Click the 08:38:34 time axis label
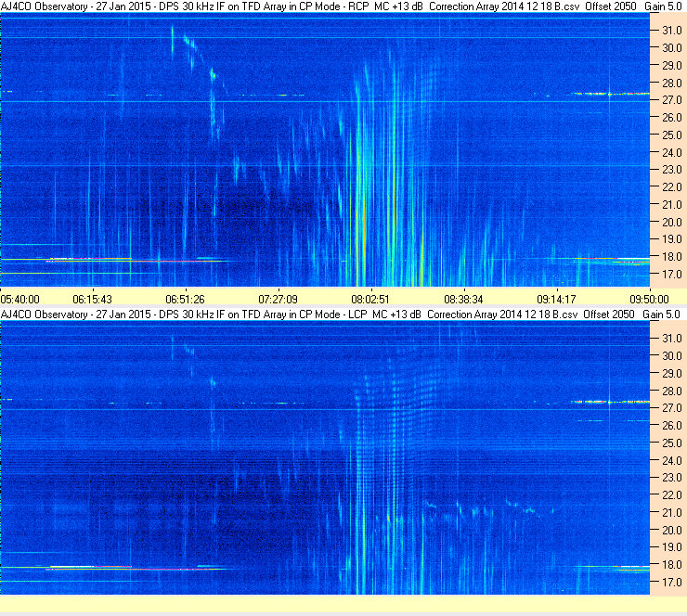 coord(463,300)
